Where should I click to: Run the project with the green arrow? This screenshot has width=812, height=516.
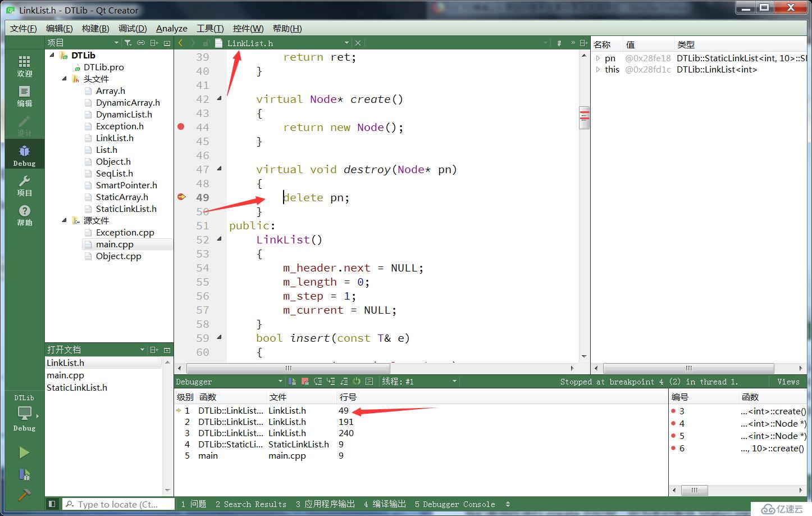(x=24, y=452)
